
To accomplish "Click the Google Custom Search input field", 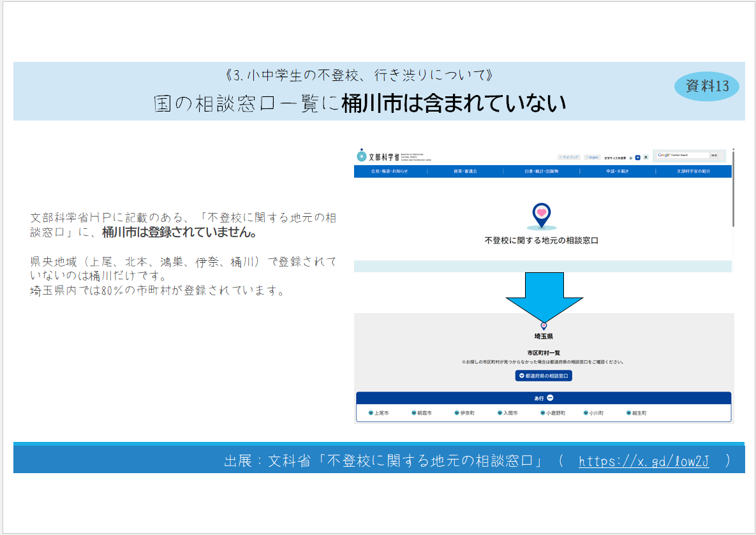I will [x=683, y=155].
